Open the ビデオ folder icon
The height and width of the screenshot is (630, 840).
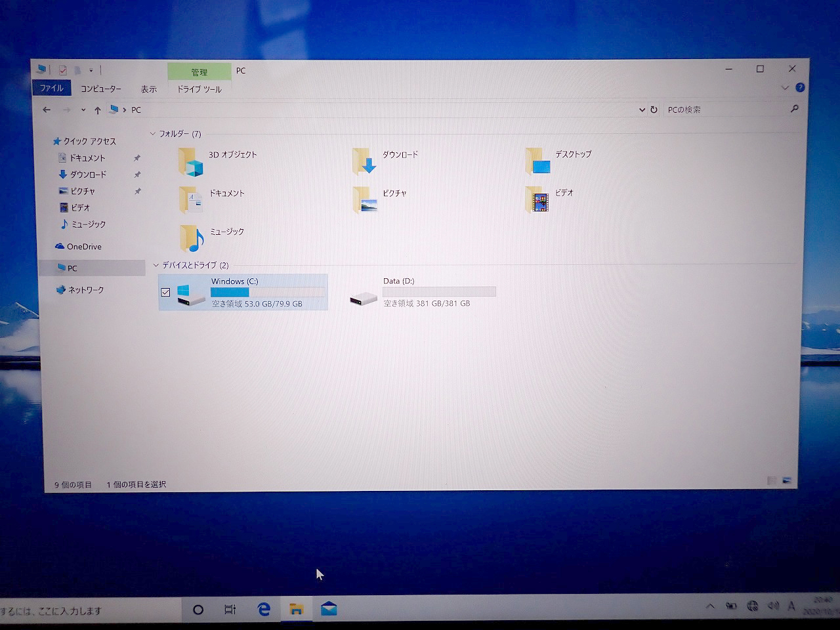(x=537, y=199)
